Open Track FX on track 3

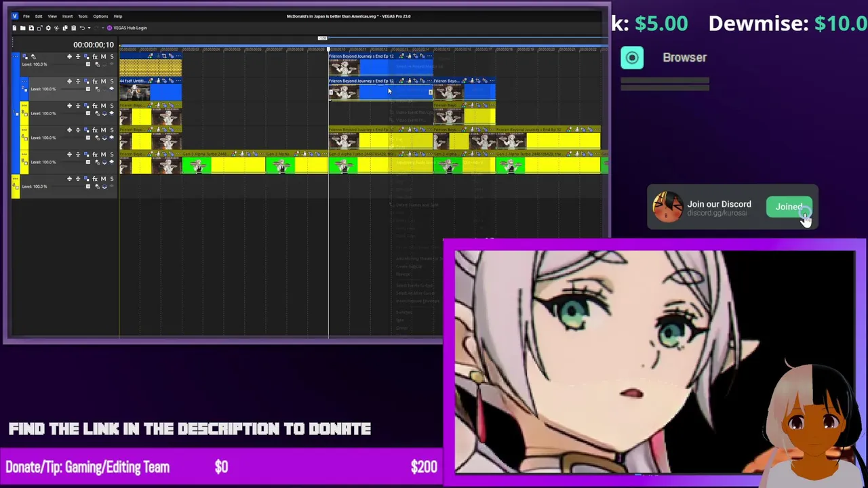95,106
